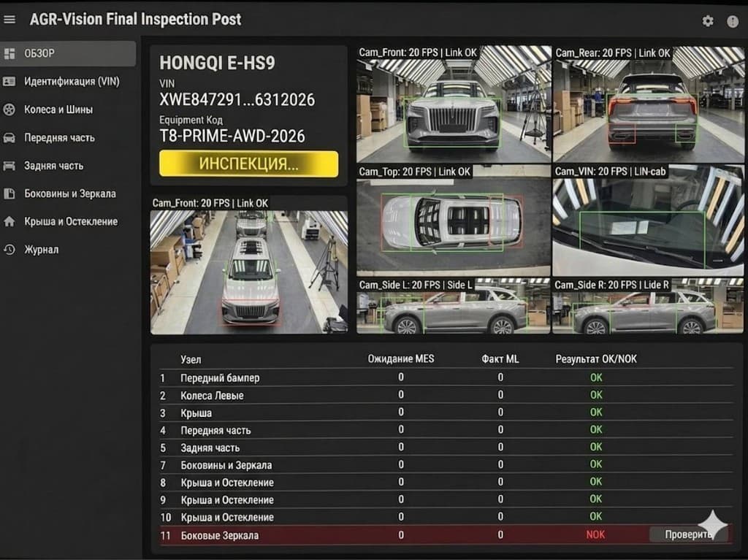Screen dimensions: 748x560
Task: Open the Задняя часть section
Action: 53,166
